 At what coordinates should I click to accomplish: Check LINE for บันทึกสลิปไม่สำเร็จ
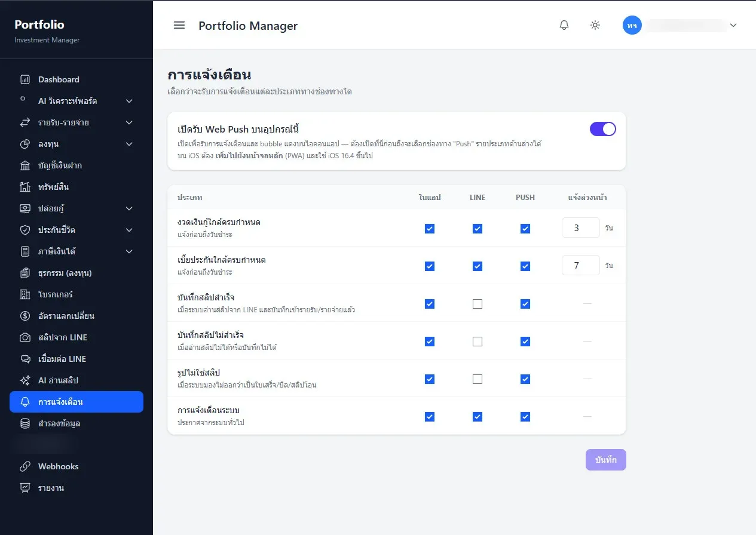tap(478, 342)
